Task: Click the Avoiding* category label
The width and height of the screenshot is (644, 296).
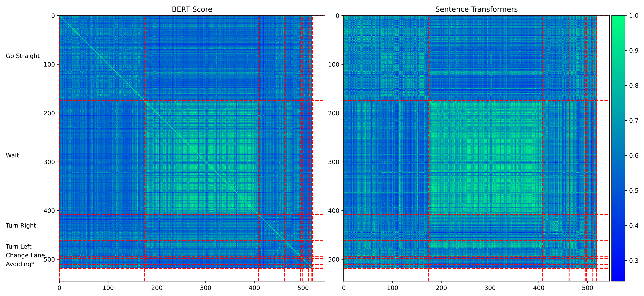Action: pyautogui.click(x=20, y=264)
